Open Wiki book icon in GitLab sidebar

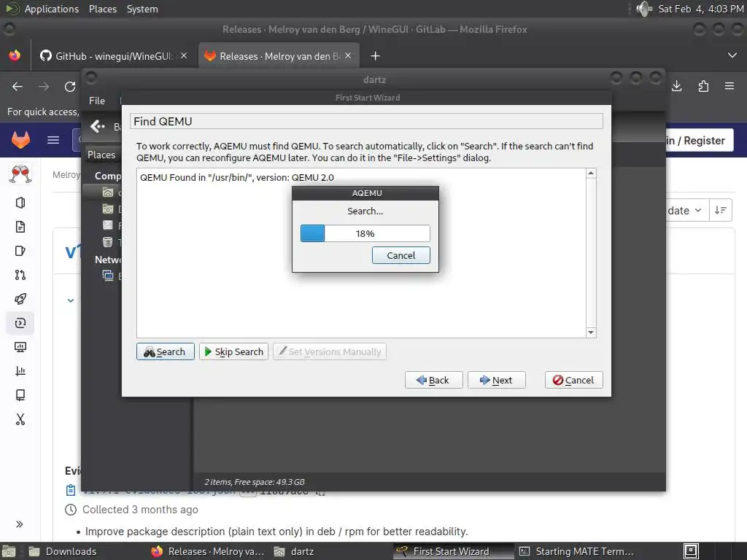pos(20,395)
